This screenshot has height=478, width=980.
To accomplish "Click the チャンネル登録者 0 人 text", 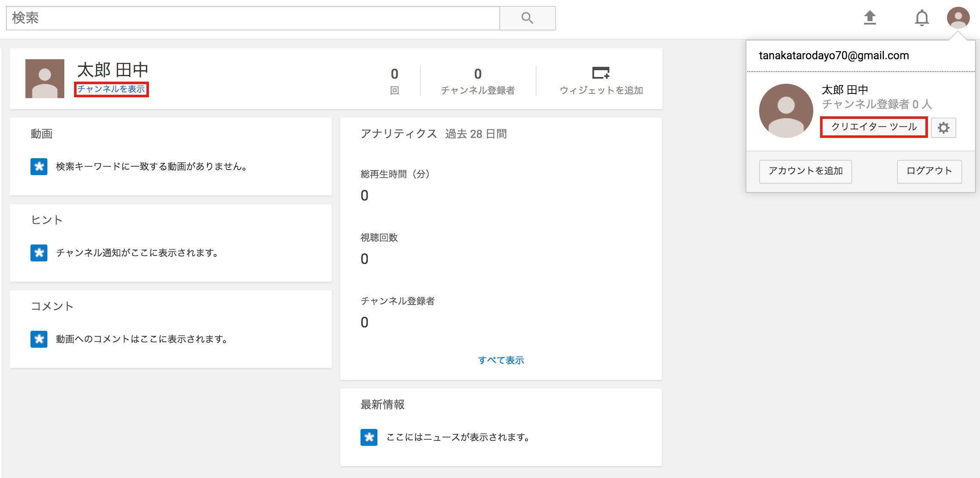I will (x=877, y=104).
